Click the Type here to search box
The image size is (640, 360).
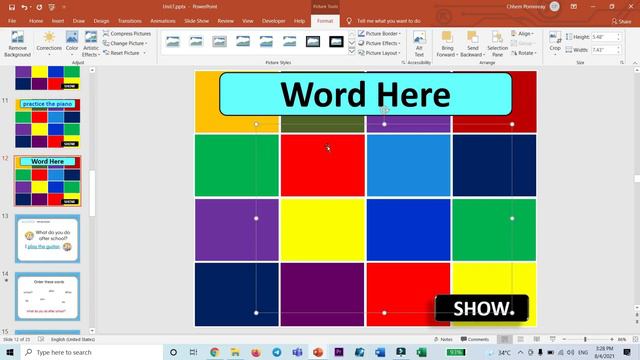click(91, 352)
